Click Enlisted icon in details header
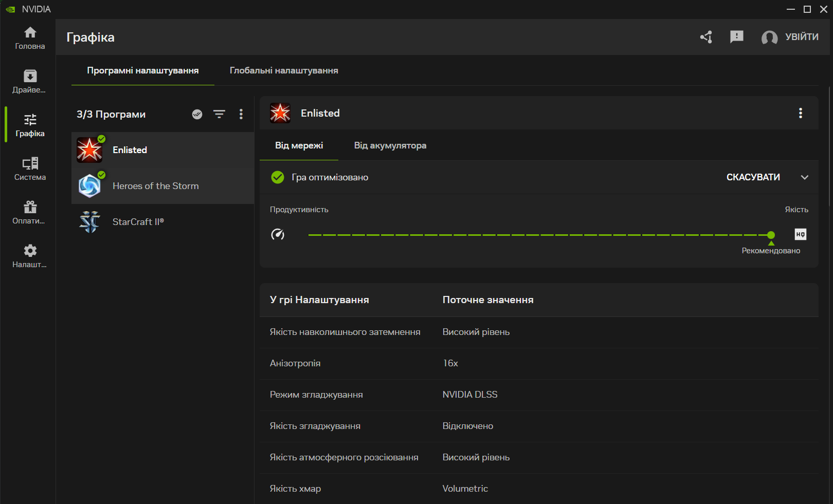This screenshot has width=833, height=504. coord(280,113)
